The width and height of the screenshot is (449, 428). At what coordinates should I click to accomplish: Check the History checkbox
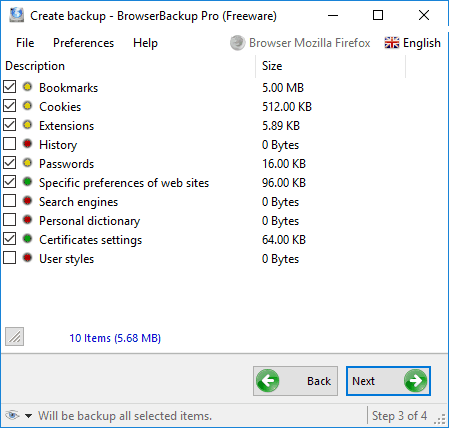coord(10,144)
